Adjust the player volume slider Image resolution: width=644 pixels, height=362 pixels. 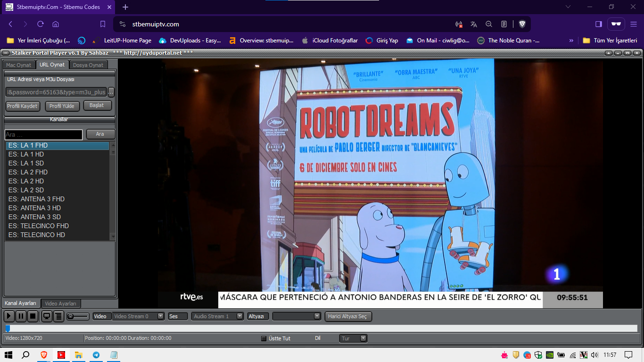click(78, 316)
